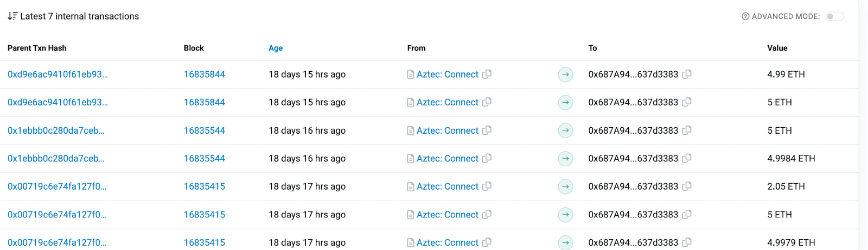Image resolution: width=868 pixels, height=250 pixels.
Task: Copy the To address in the fourth row
Action: 687,158
